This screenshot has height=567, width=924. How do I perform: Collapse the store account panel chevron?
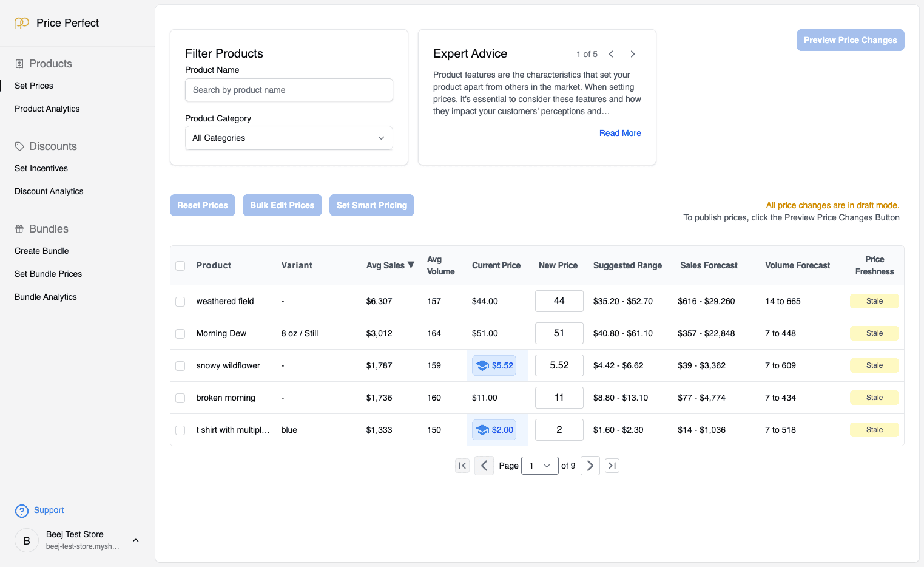coord(135,540)
